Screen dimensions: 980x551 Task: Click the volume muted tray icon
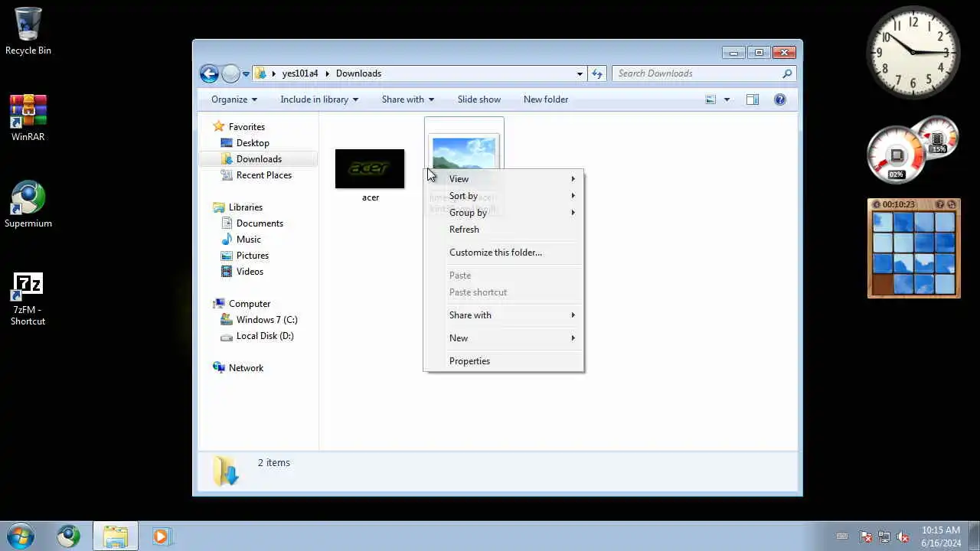tap(903, 536)
